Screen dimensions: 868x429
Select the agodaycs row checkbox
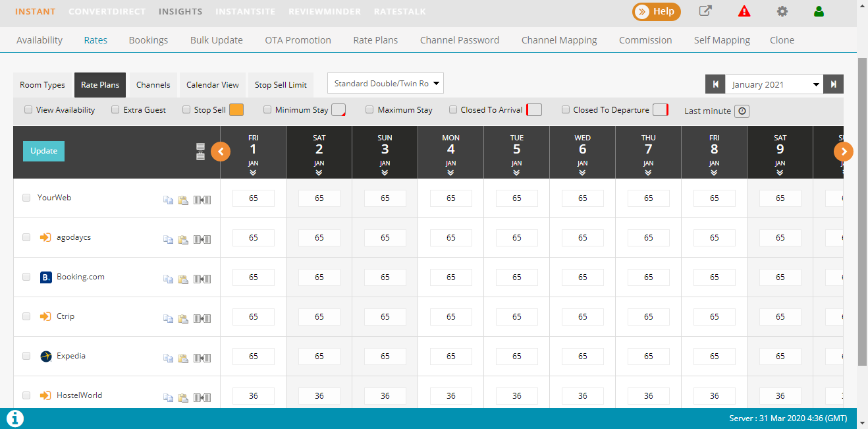pos(26,237)
